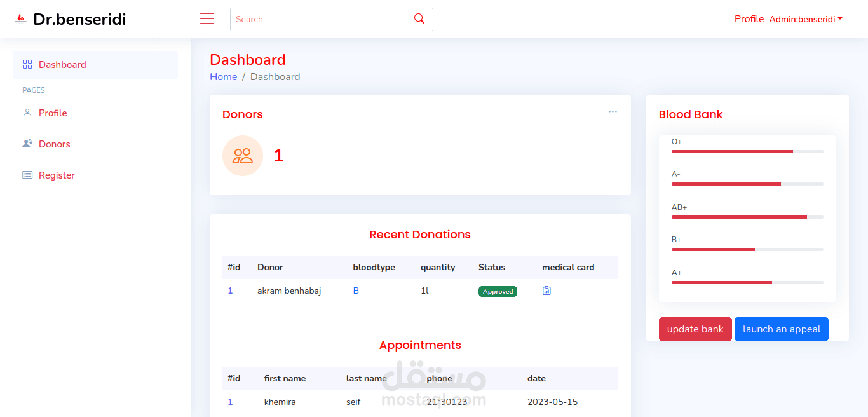Click inside the Search input field
Viewport: 868px width, 417px height.
318,19
